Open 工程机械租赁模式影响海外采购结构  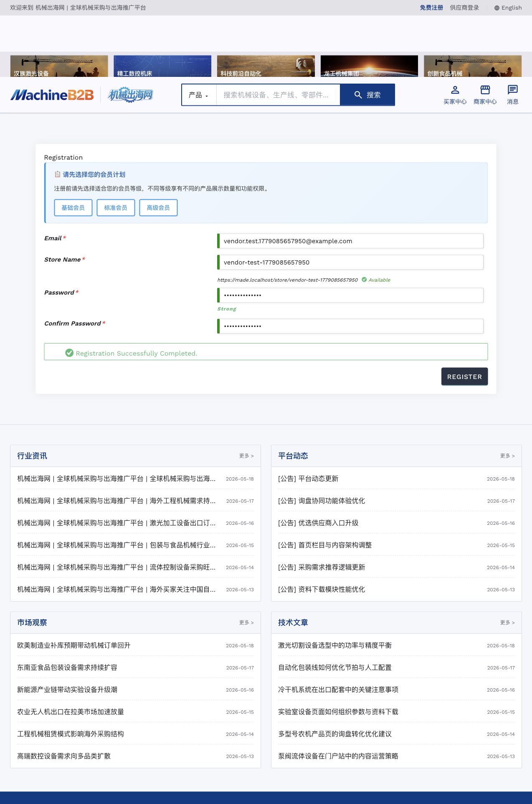71,734
